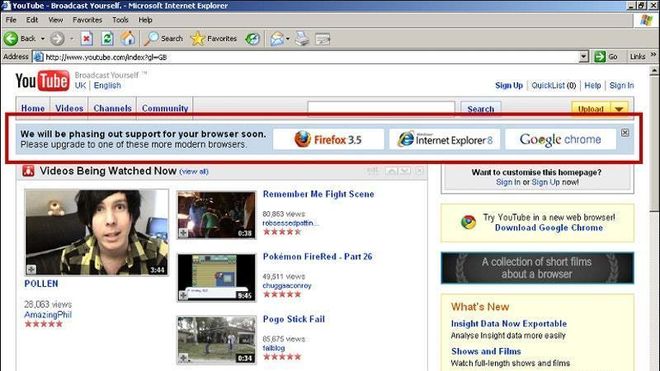Click the Mail envelope icon
This screenshot has height=371, width=660.
tap(277, 39)
